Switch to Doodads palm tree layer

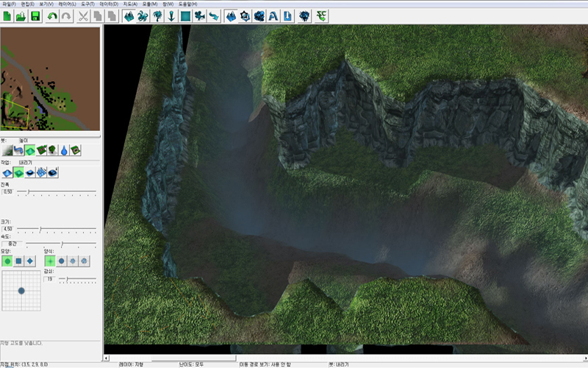pyautogui.click(x=157, y=16)
